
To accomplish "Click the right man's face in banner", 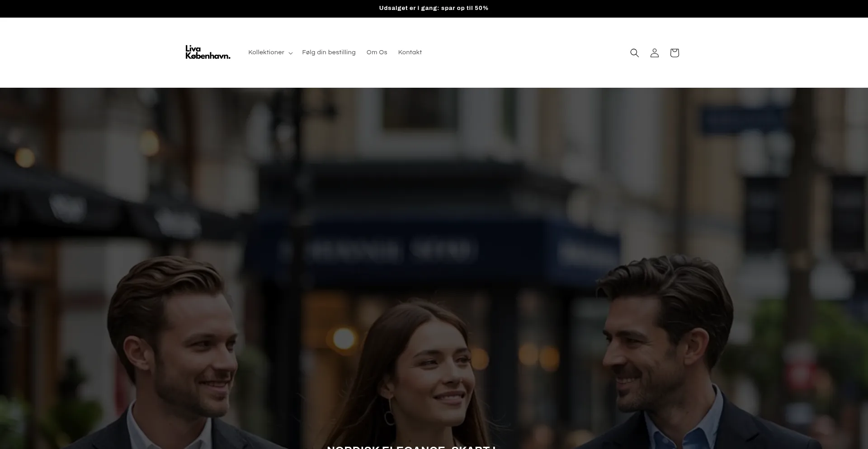I will click(x=642, y=357).
